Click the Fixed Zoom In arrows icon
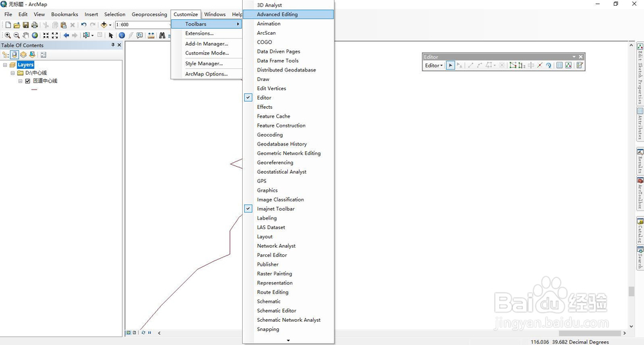The width and height of the screenshot is (644, 345). click(46, 35)
